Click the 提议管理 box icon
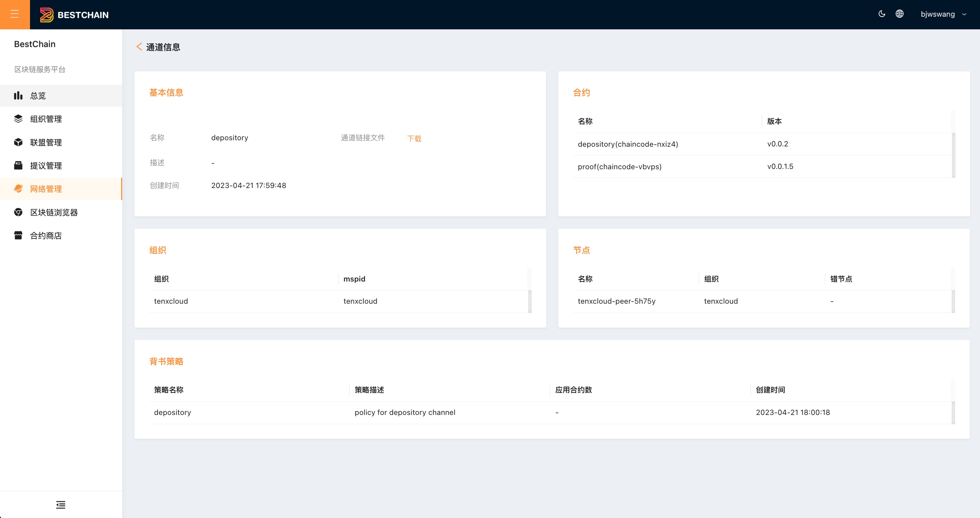 [18, 166]
